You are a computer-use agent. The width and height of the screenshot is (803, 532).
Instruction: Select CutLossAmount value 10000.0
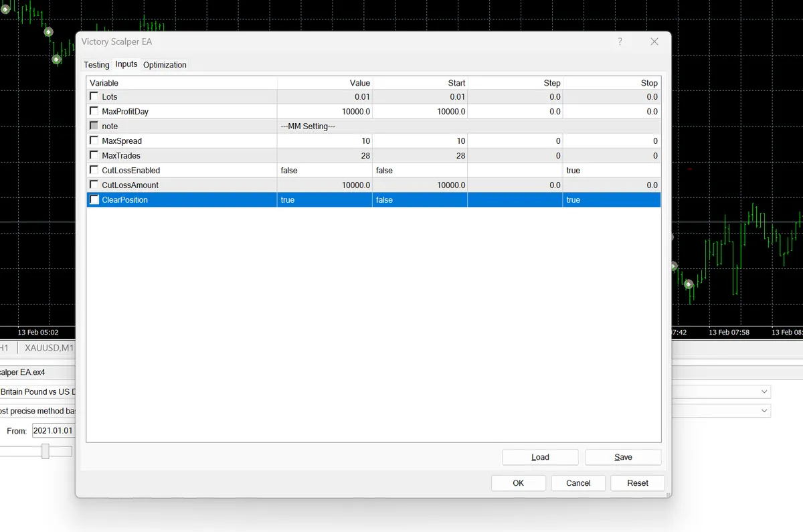[x=325, y=185]
